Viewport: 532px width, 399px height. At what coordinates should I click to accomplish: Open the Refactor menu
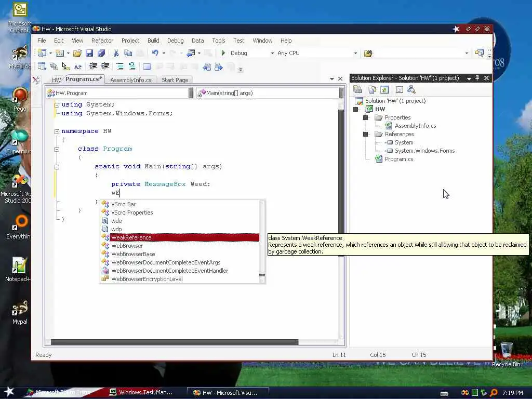point(102,41)
